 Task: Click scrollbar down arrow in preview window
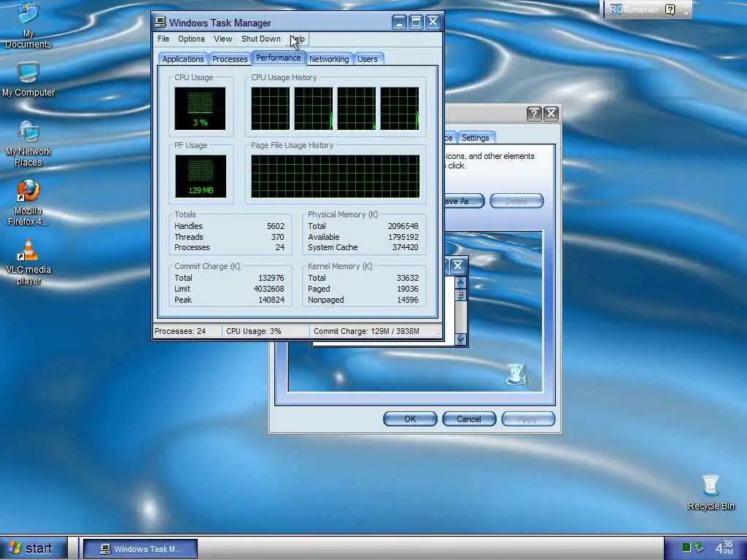pos(460,339)
